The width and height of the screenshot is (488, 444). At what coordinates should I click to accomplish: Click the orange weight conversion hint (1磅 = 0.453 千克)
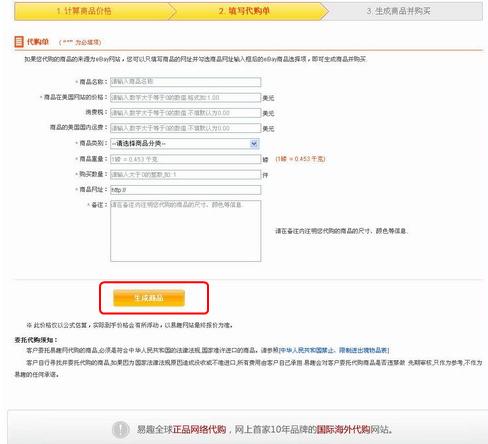click(300, 159)
